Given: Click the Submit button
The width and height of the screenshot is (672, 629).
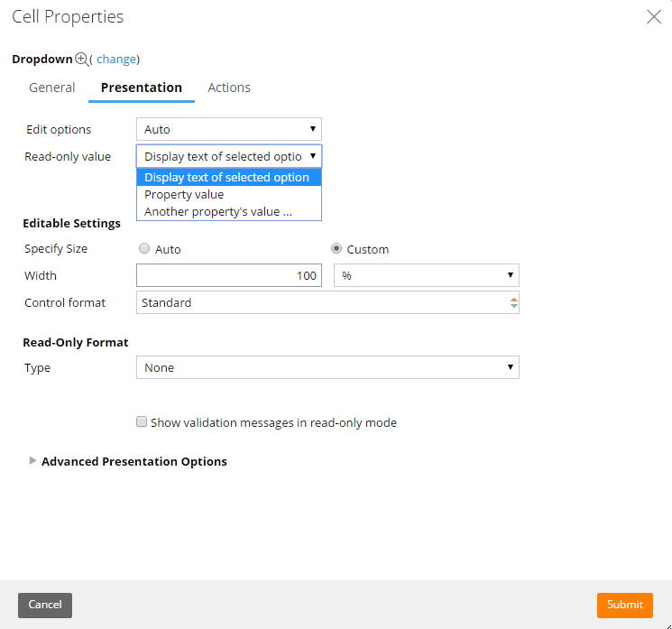Looking at the screenshot, I should coord(625,605).
